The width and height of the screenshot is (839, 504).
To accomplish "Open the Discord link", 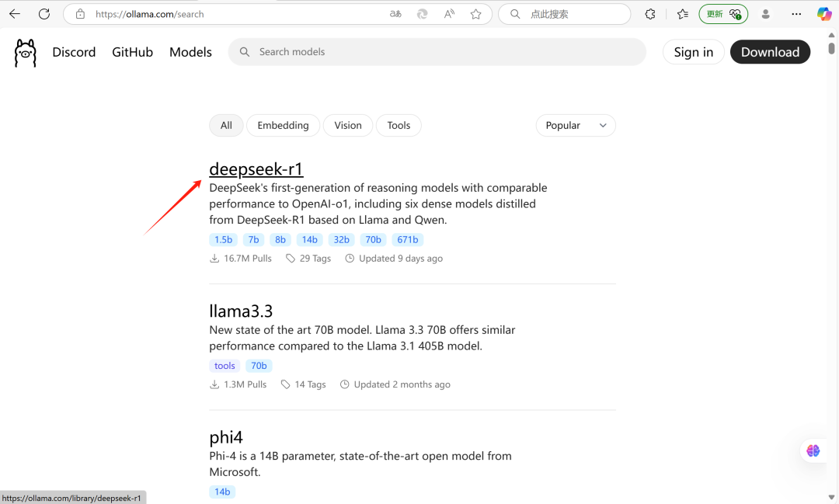I will point(74,52).
